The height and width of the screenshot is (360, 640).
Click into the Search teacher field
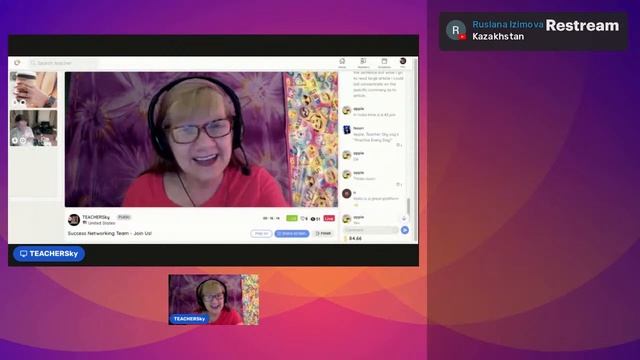(x=64, y=63)
